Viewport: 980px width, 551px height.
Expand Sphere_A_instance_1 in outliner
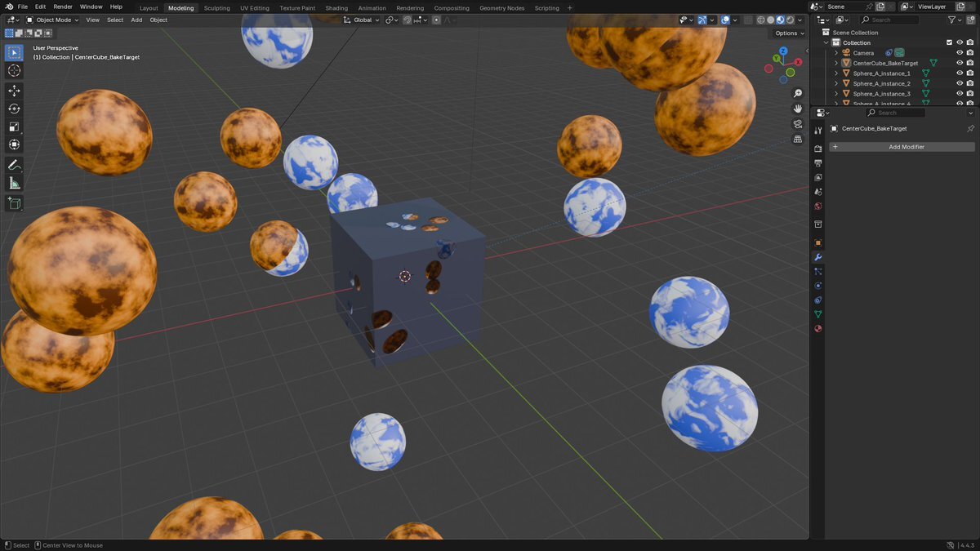point(836,73)
